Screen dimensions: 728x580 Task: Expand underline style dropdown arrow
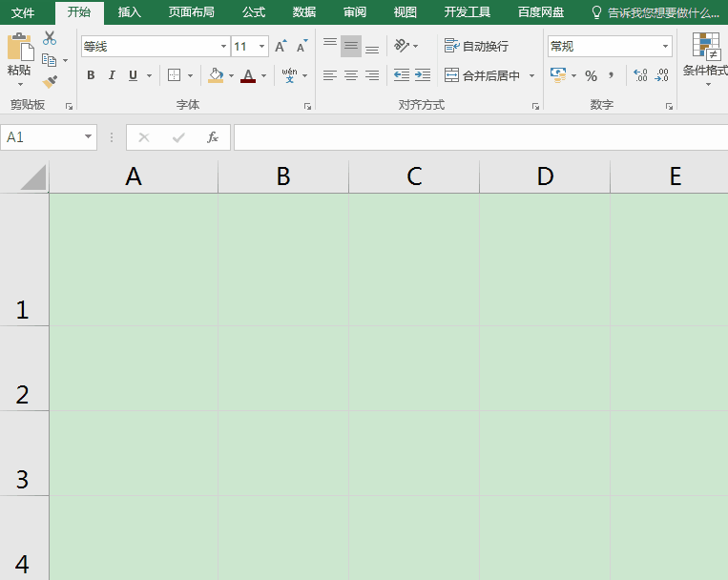click(x=149, y=75)
